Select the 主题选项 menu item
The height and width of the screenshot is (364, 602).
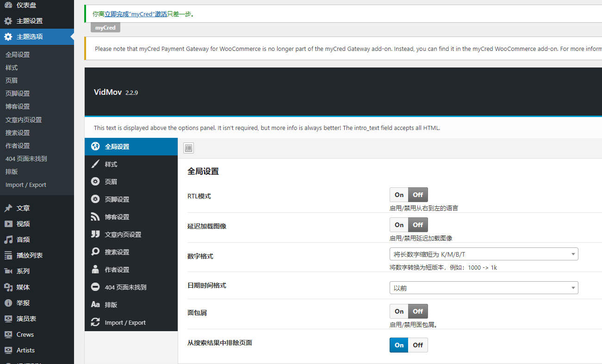tap(37, 37)
